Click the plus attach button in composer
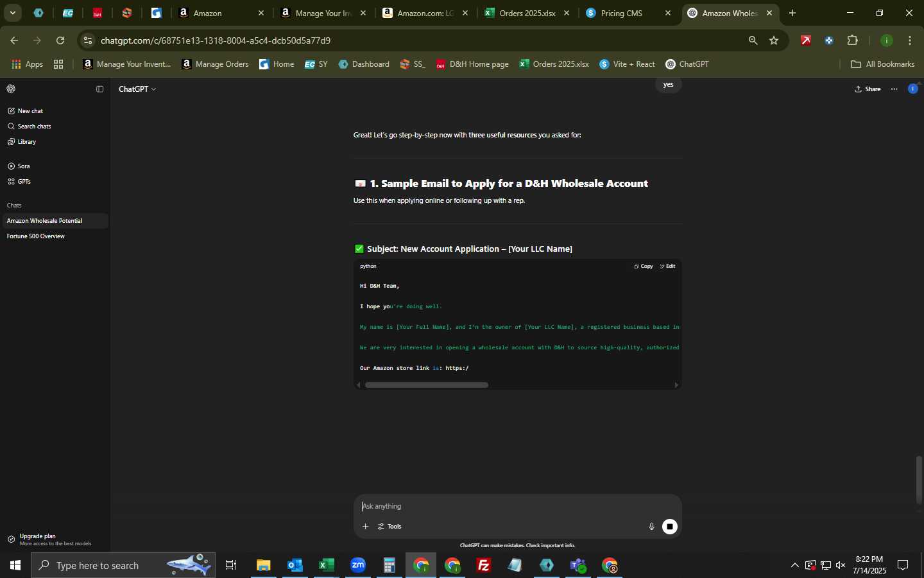This screenshot has width=924, height=578. point(365,527)
